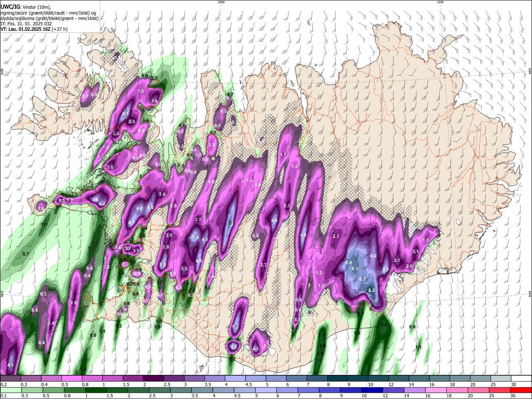The height and width of the screenshot is (399, 532).
Task: Click the pale grey snow swatch starting at 25
Action: (x=500, y=379)
